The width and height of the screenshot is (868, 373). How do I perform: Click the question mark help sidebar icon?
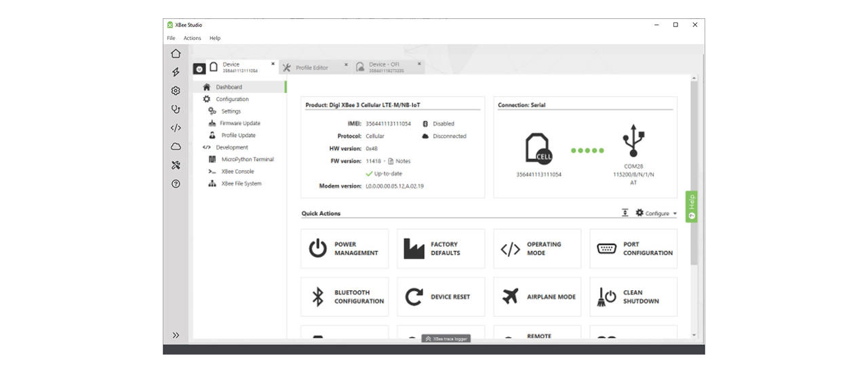point(176,184)
